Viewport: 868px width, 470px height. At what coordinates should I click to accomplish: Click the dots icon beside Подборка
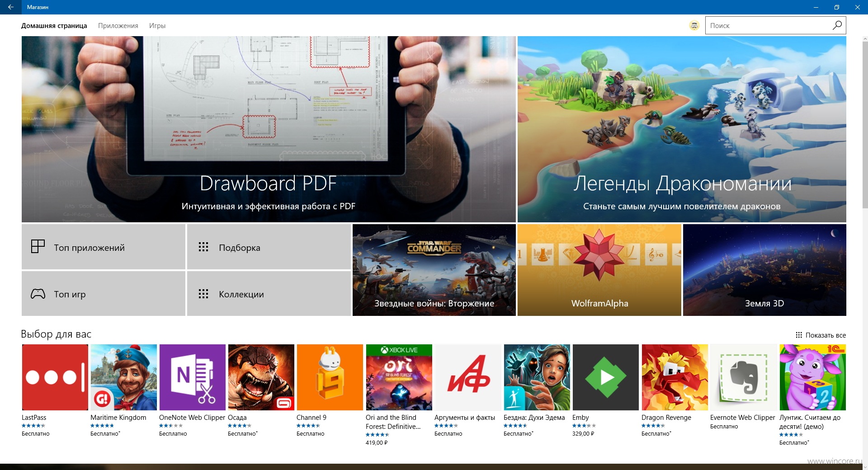[203, 247]
